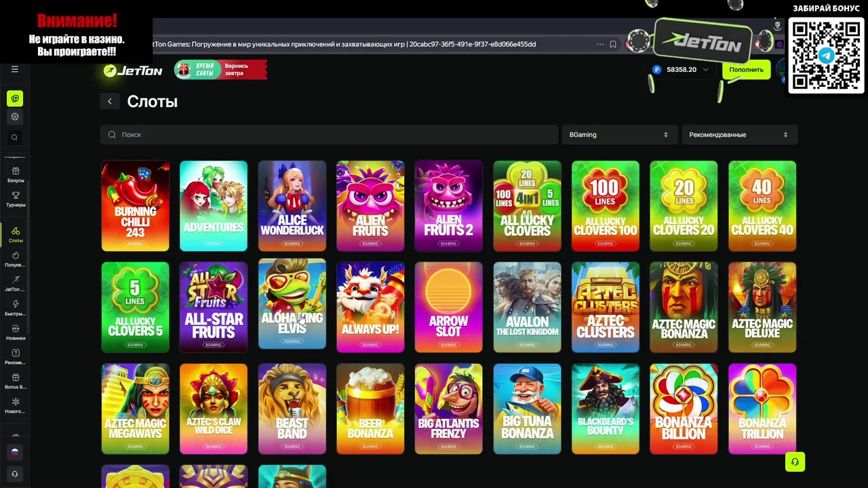Open the Aztec's Claw Wild Dice slot
Screen dimensions: 868x488
[214, 409]
